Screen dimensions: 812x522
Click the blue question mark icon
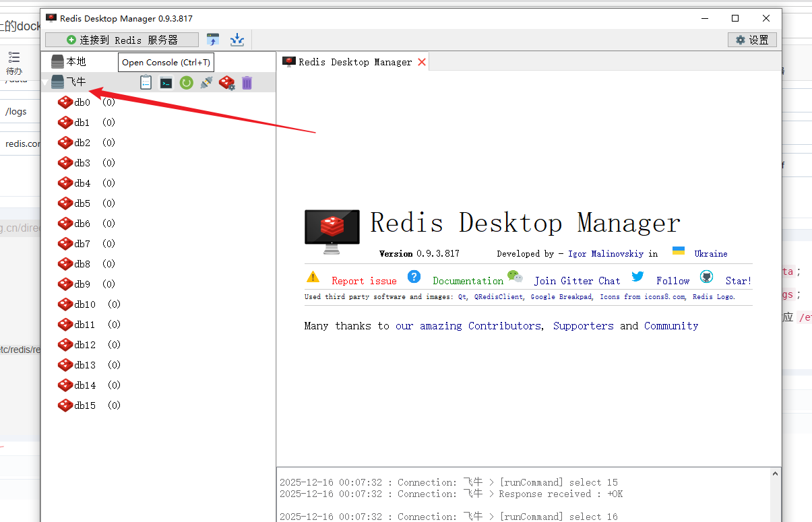click(414, 277)
